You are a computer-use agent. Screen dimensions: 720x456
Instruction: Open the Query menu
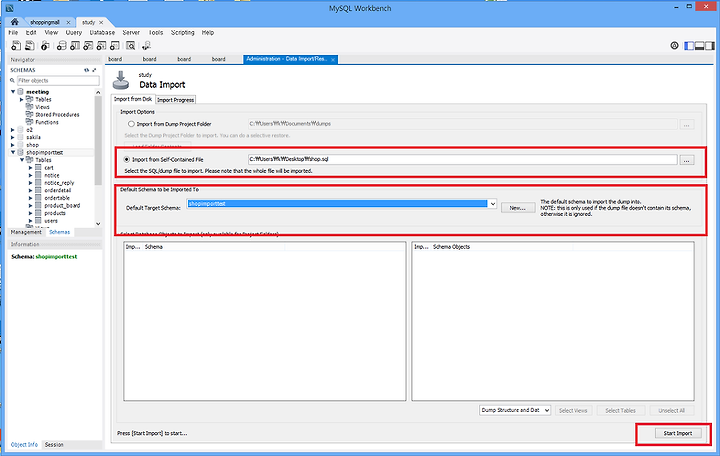coord(73,33)
